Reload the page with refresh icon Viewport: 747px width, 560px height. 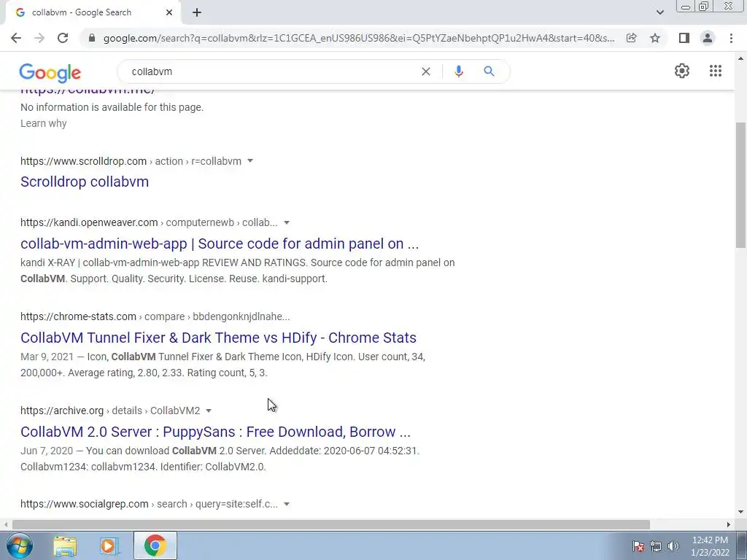(63, 38)
